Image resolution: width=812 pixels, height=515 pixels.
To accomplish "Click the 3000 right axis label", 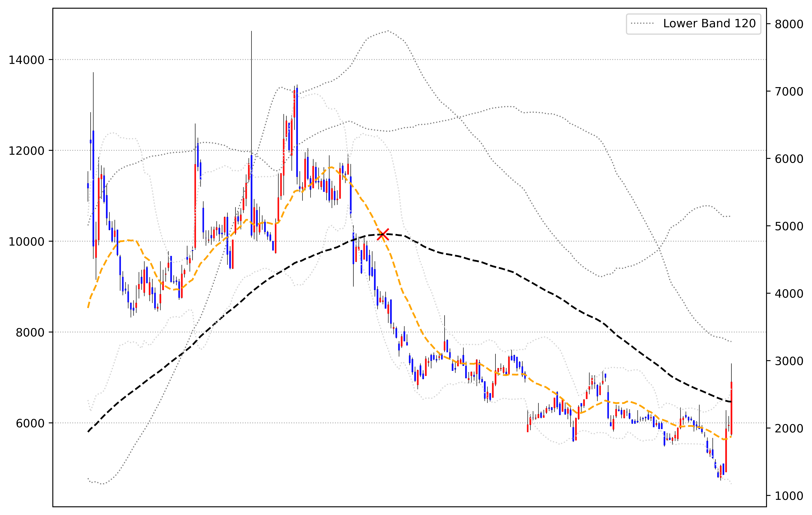I will (x=789, y=361).
